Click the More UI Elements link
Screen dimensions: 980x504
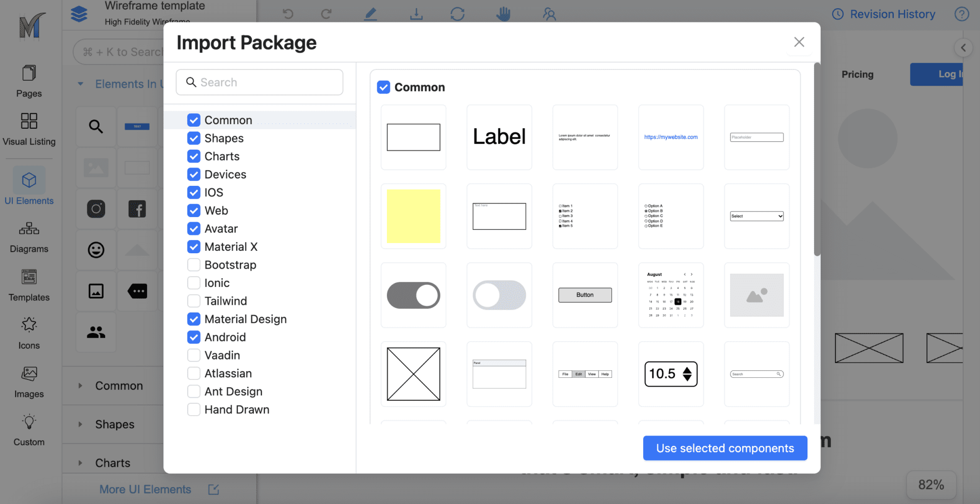[x=145, y=489]
